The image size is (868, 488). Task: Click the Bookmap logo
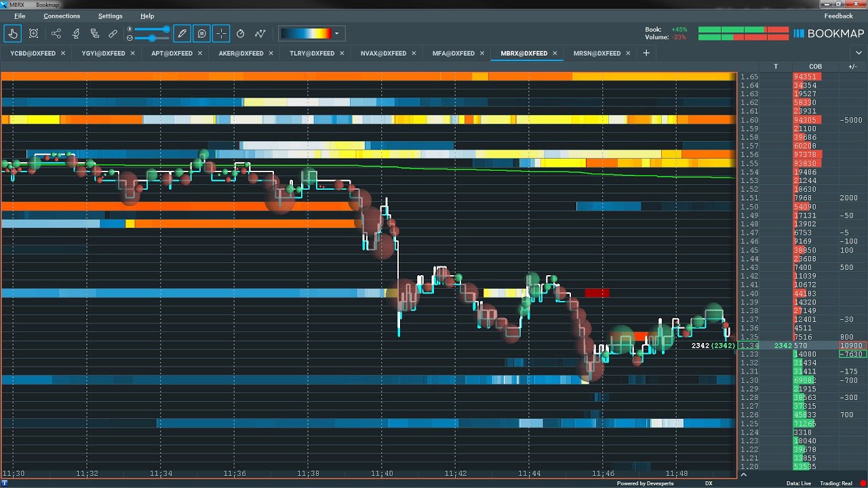[x=829, y=33]
